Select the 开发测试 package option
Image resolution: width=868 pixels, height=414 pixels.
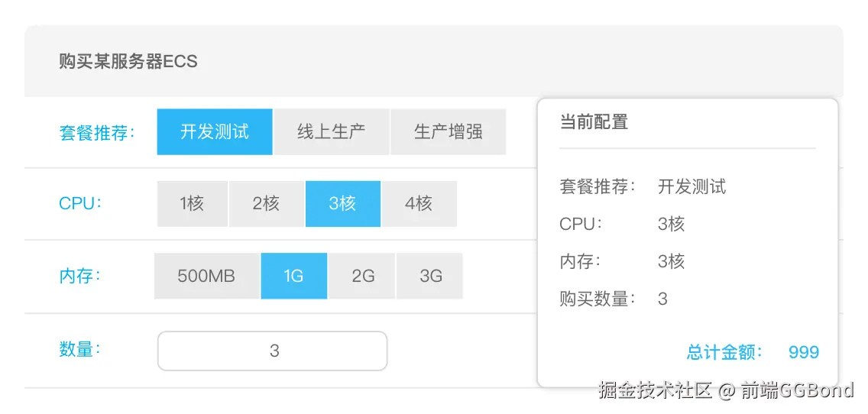[x=215, y=132]
